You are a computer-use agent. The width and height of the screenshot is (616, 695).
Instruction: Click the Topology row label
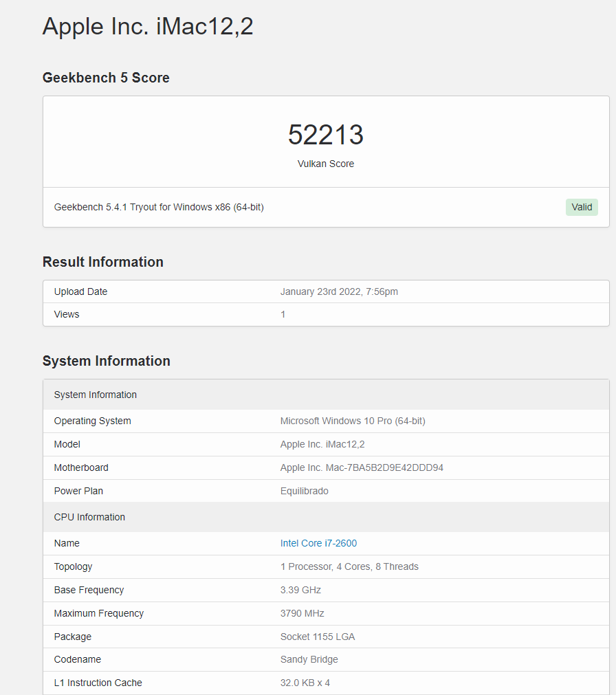[x=73, y=566]
